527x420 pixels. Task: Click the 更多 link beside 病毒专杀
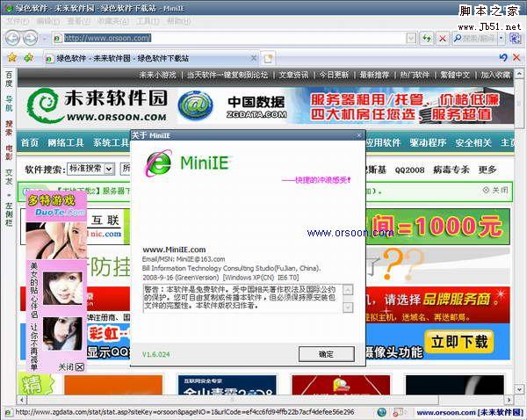tap(487, 170)
